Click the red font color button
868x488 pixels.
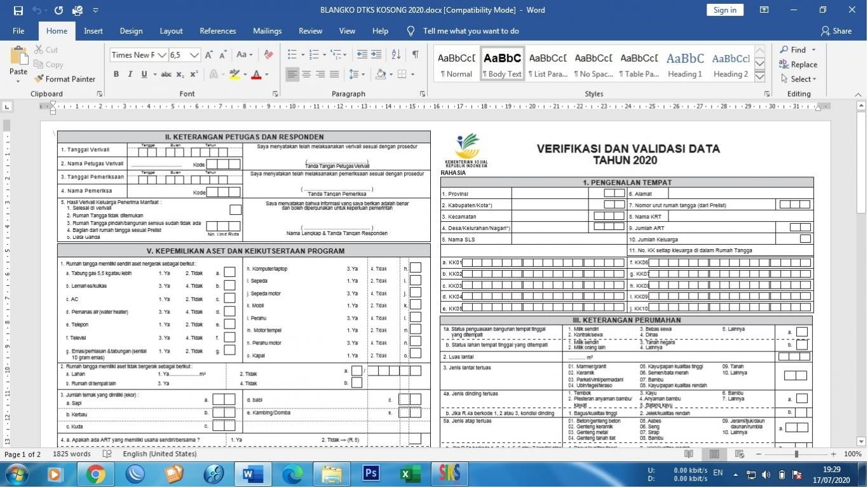point(257,74)
